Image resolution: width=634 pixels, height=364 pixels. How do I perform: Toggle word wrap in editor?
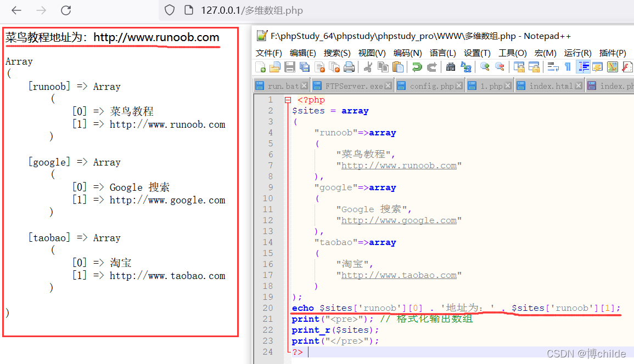553,67
